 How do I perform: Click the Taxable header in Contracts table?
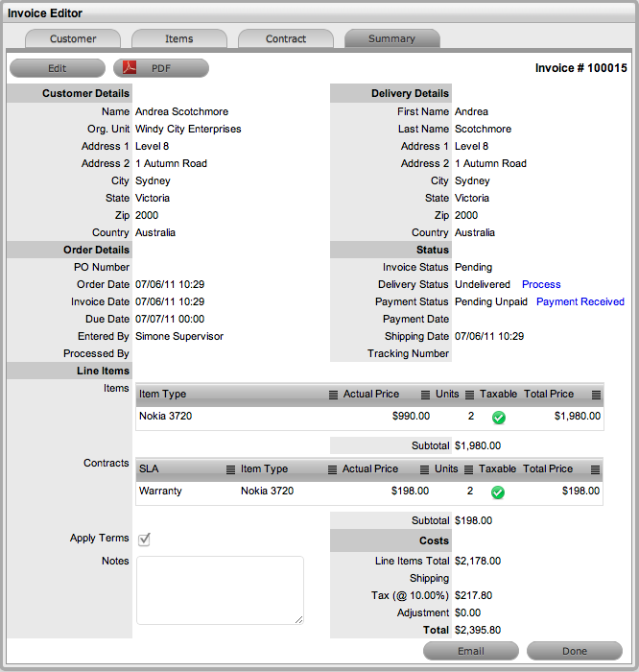tap(497, 468)
